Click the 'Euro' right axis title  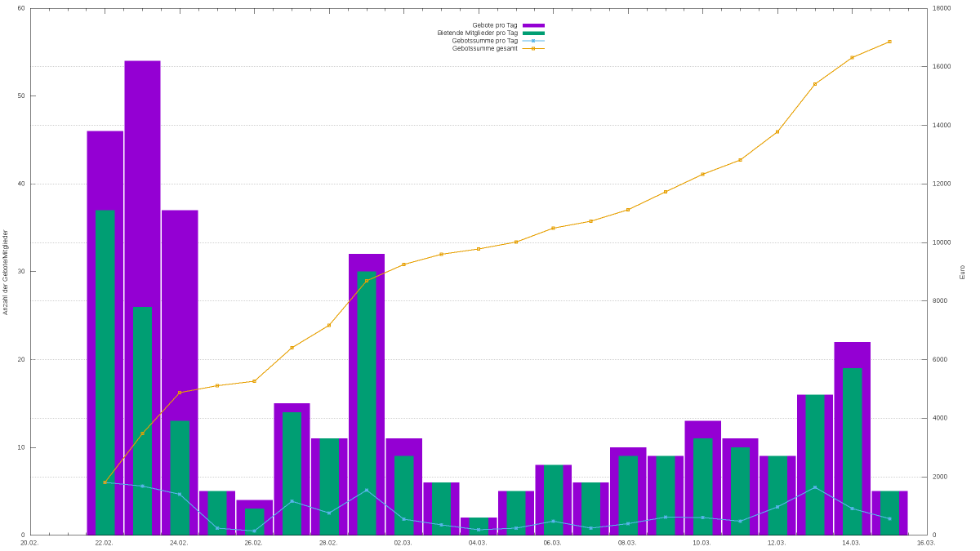962,272
